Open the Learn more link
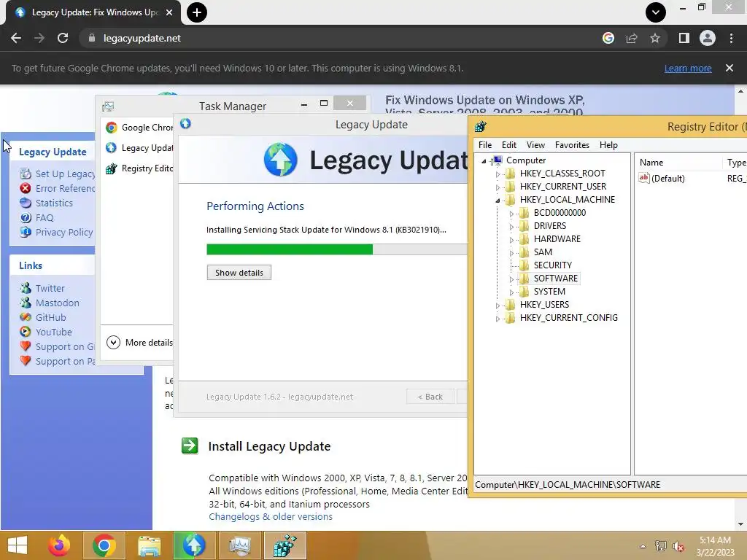Image resolution: width=747 pixels, height=560 pixels. click(688, 68)
